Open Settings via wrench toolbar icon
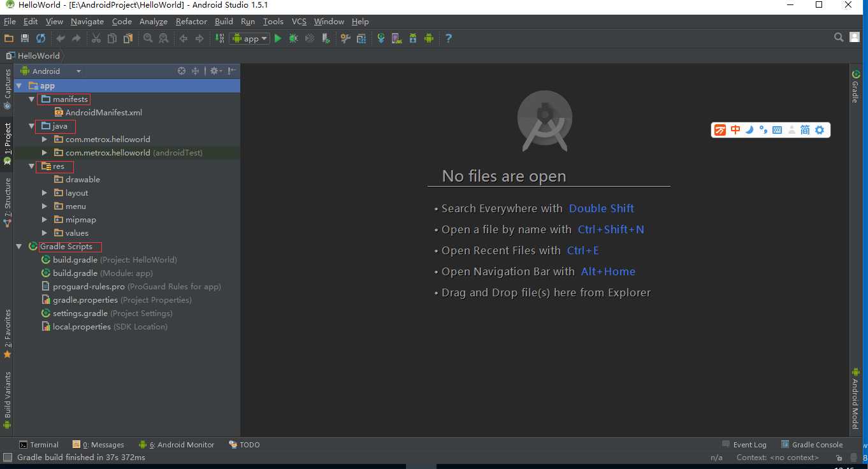The height and width of the screenshot is (469, 868). (x=345, y=38)
